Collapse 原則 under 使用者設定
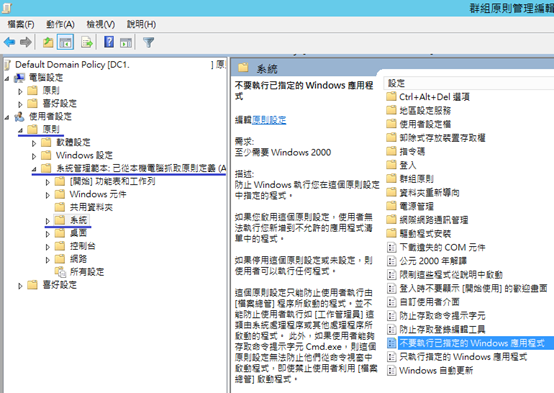Image resolution: width=554 pixels, height=393 pixels. [x=20, y=130]
